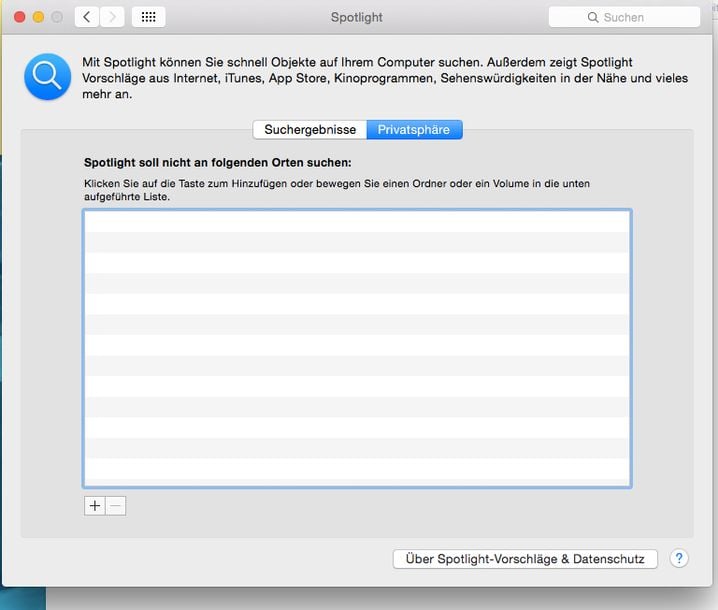Screen dimensions: 718x610
Task: Open Über Spotlight-Vorschläge & Datenschutz
Action: pyautogui.click(x=525, y=559)
